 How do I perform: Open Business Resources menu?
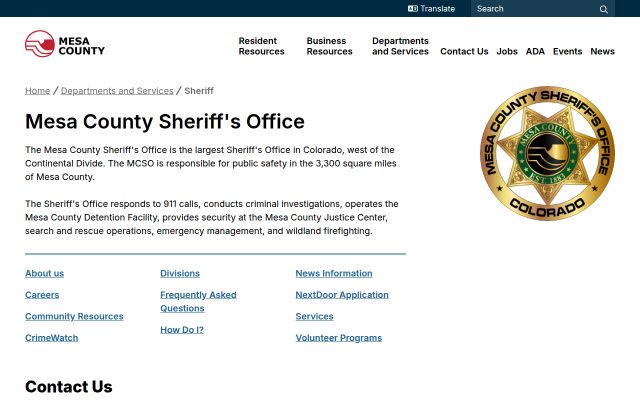coord(329,46)
